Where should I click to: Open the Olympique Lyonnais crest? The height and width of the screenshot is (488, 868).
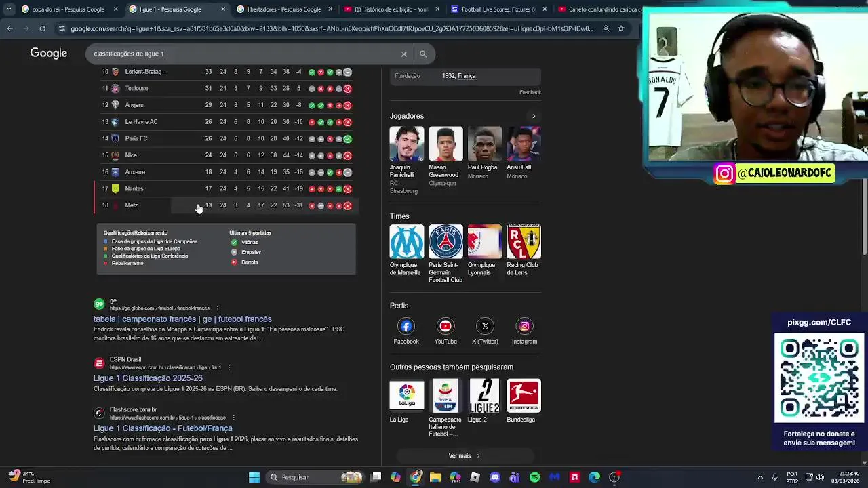coord(484,241)
